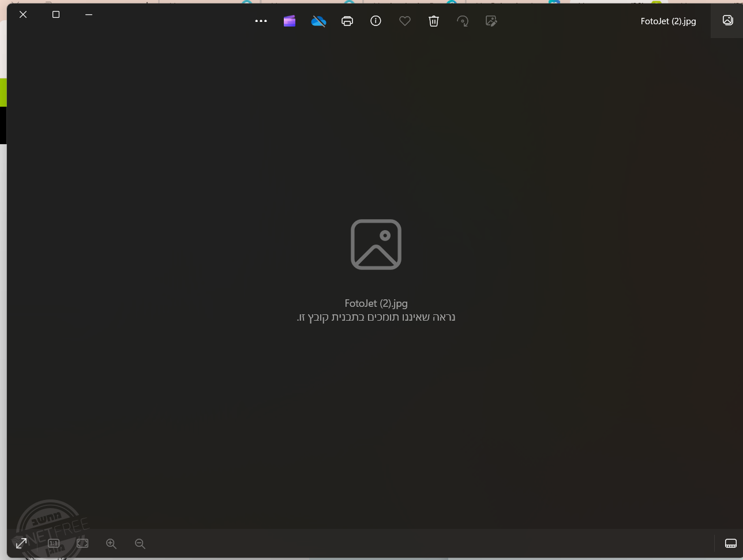
Task: Show file info panel
Action: click(376, 21)
